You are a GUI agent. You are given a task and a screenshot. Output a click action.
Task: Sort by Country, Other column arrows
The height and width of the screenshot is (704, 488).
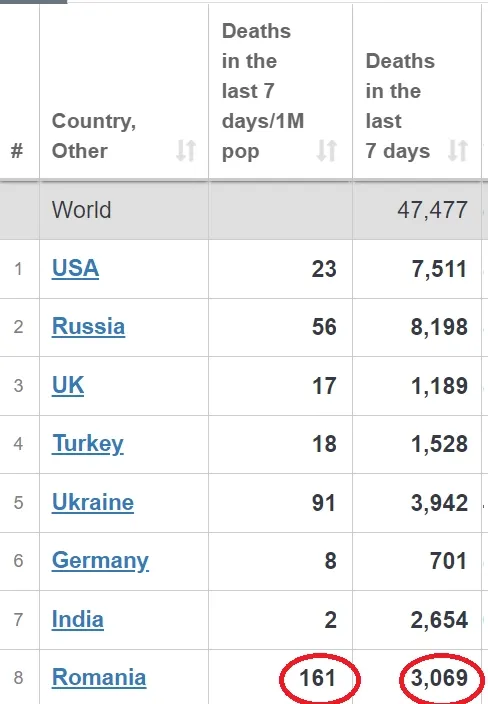pyautogui.click(x=185, y=151)
